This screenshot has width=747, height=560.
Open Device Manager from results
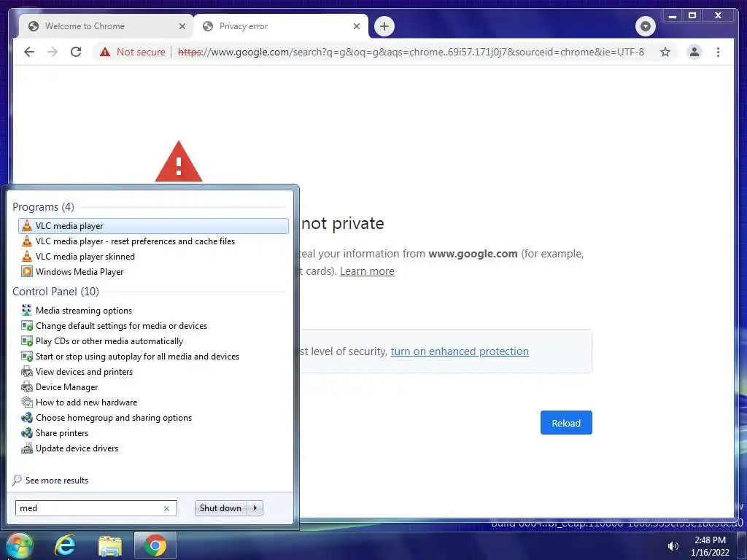(x=153, y=386)
